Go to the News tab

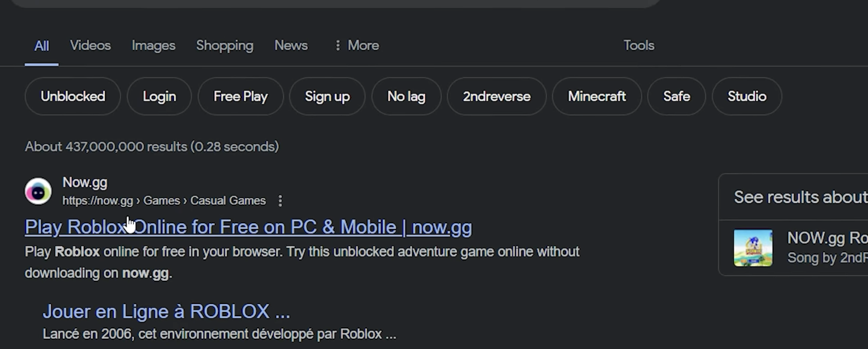pos(291,45)
